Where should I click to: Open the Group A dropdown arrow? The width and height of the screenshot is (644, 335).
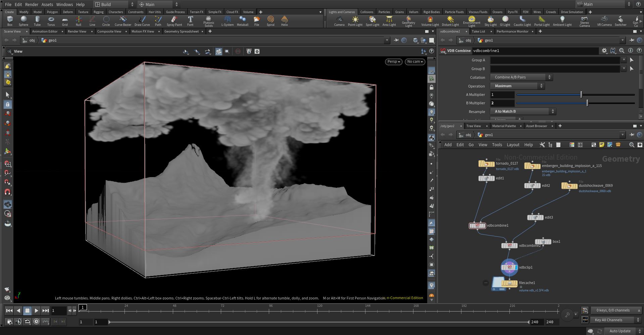coord(624,60)
